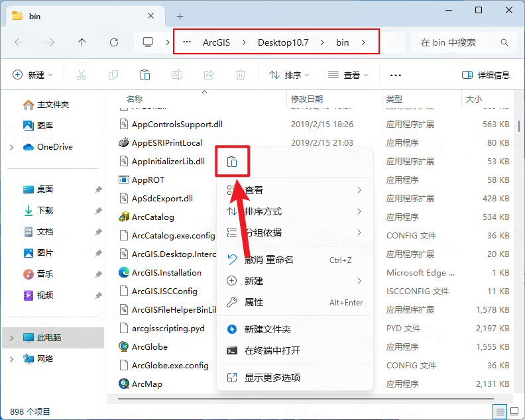Viewport: 525px width, 420px height.
Task: Open the 查看 view dropdown in toolbar
Action: pos(348,75)
